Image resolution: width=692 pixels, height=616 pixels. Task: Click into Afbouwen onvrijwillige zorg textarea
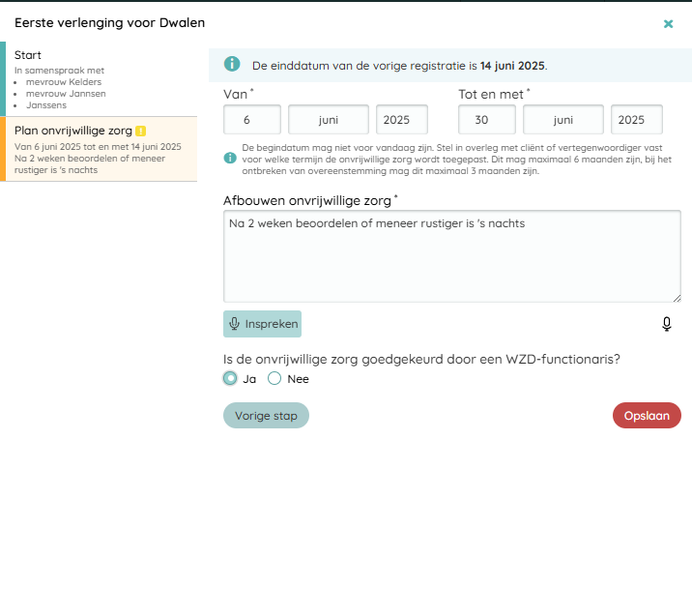click(x=451, y=256)
